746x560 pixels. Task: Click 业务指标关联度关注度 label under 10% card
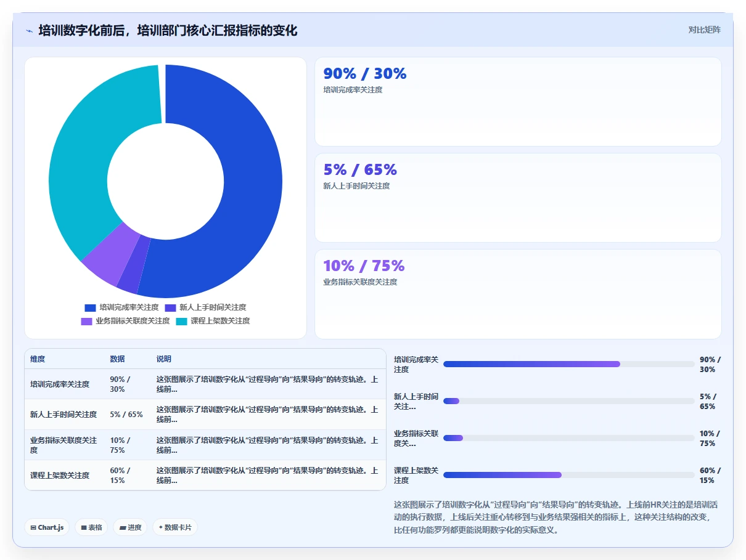[x=360, y=282]
